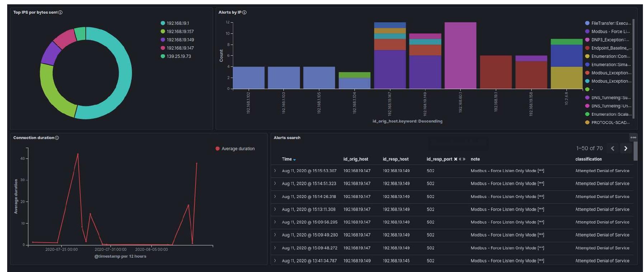The width and height of the screenshot is (644, 272).
Task: Expand the alert row at 15:09:56.285
Action: [x=275, y=222]
